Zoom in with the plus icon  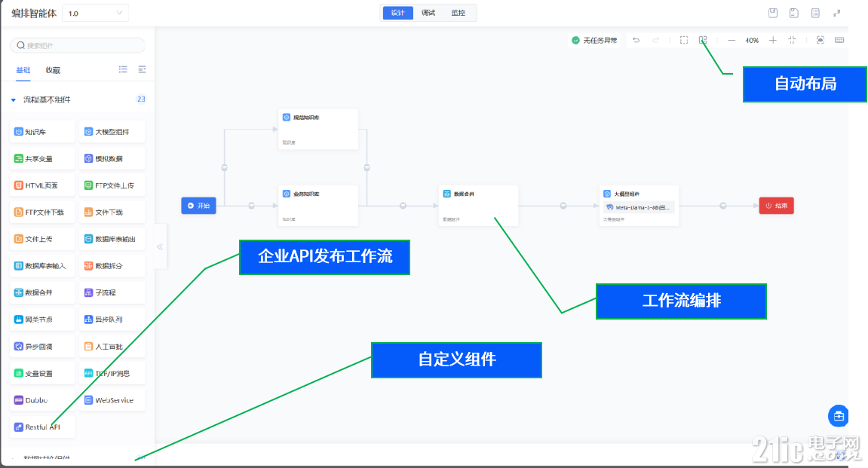point(773,40)
